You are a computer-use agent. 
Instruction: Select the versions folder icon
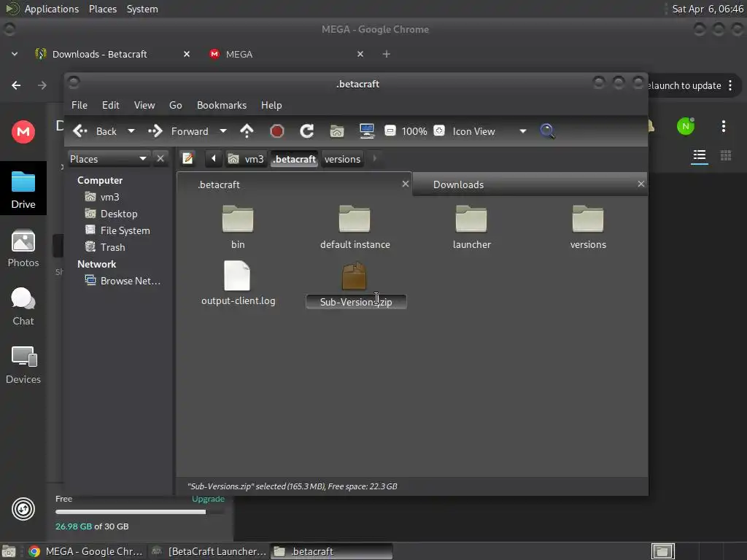point(588,219)
